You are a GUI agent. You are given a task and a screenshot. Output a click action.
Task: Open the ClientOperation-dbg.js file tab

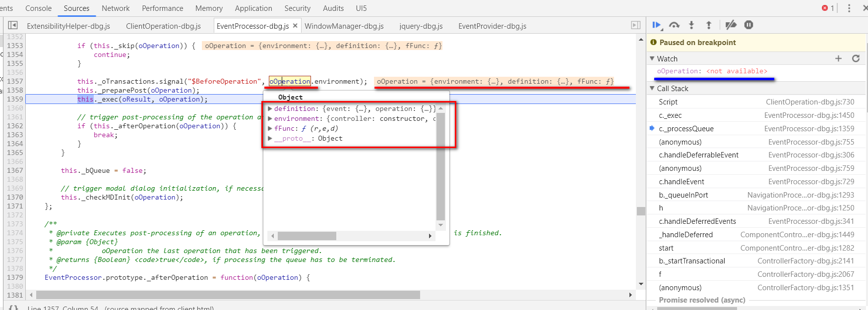tap(163, 26)
